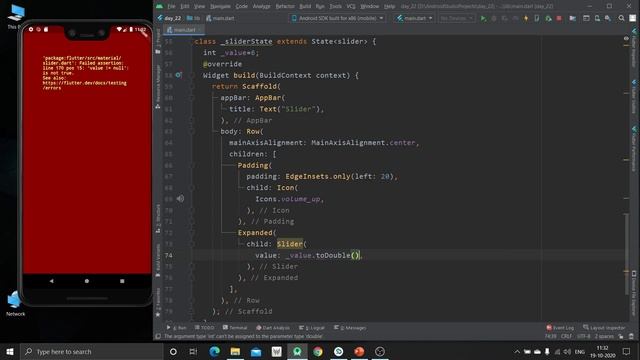Open Flutter Outline on right strip
The image size is (640, 360).
click(x=634, y=96)
